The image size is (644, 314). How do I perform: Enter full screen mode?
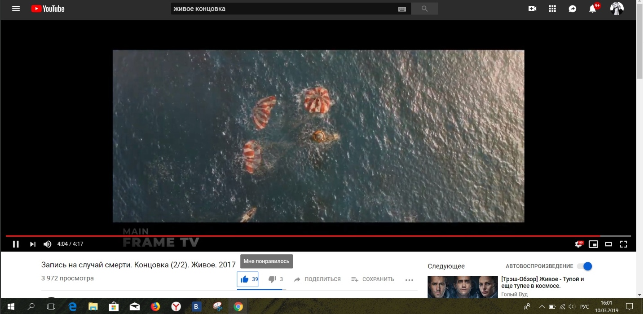[623, 244]
